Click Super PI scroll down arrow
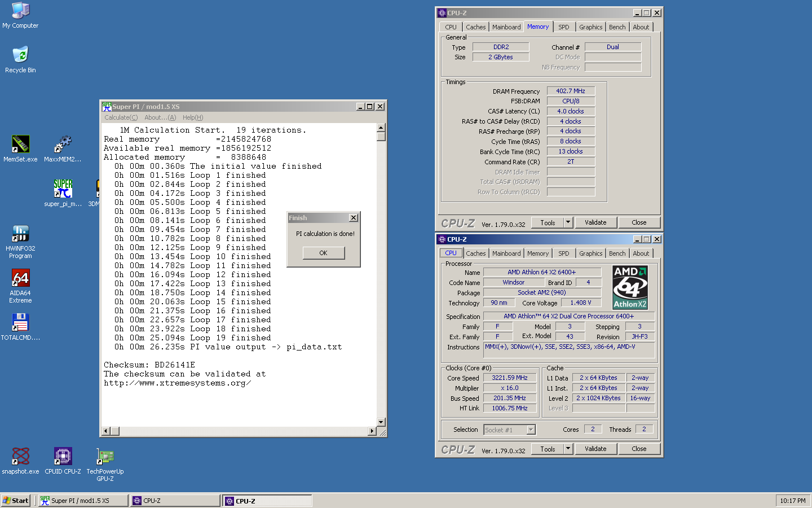 point(381,422)
